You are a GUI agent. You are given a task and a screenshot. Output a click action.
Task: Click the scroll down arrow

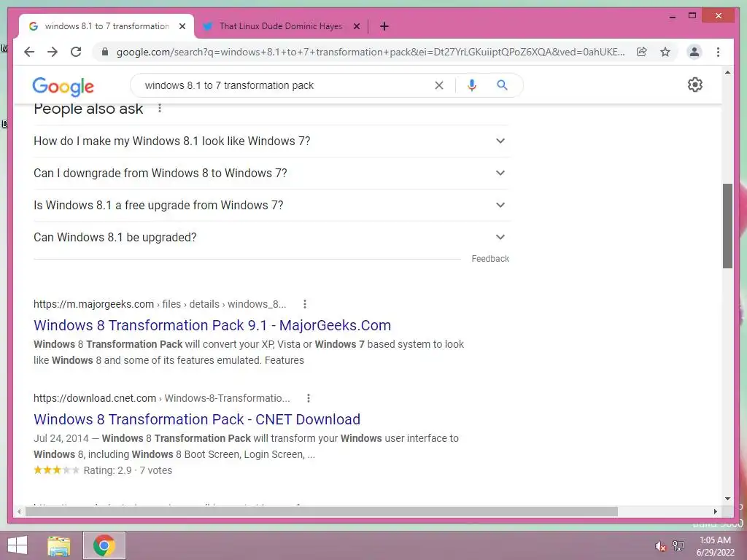pos(727,499)
